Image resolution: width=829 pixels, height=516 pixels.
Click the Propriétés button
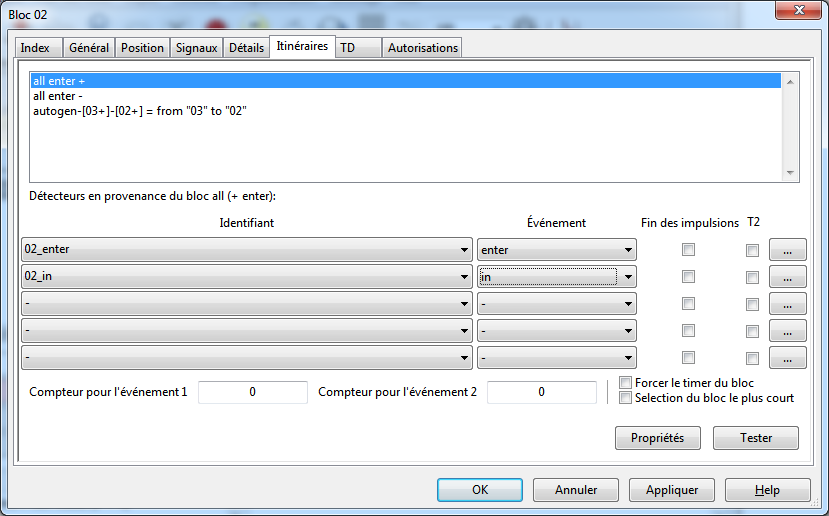tap(657, 438)
